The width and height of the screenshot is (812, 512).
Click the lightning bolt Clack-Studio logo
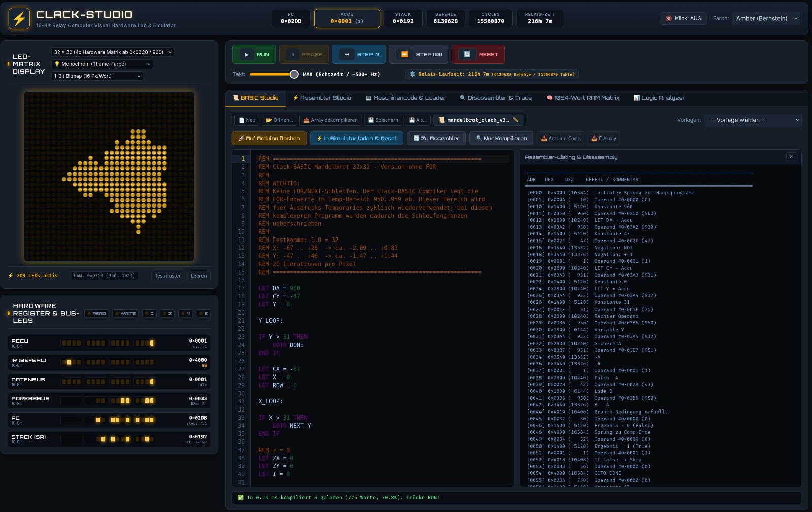click(19, 19)
